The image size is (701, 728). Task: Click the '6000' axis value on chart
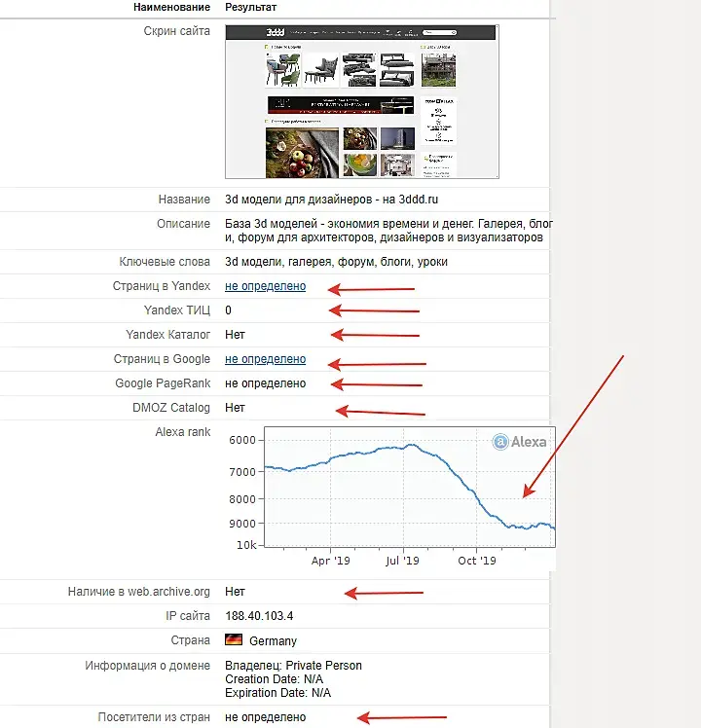coord(242,440)
